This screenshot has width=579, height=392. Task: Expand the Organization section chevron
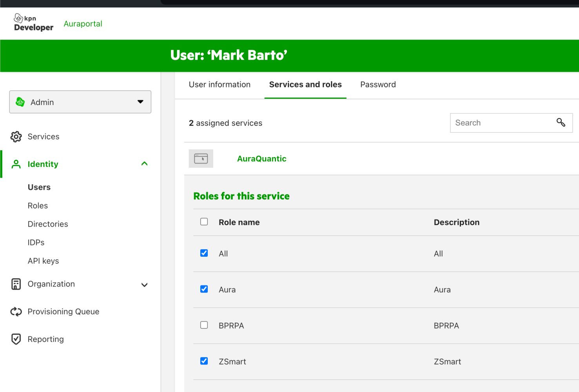click(144, 285)
